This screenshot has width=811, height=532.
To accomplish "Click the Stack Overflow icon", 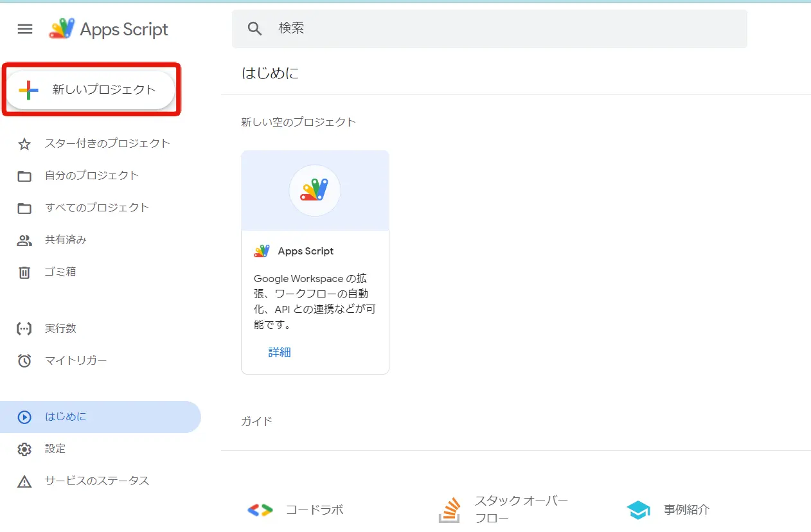I will point(449,510).
